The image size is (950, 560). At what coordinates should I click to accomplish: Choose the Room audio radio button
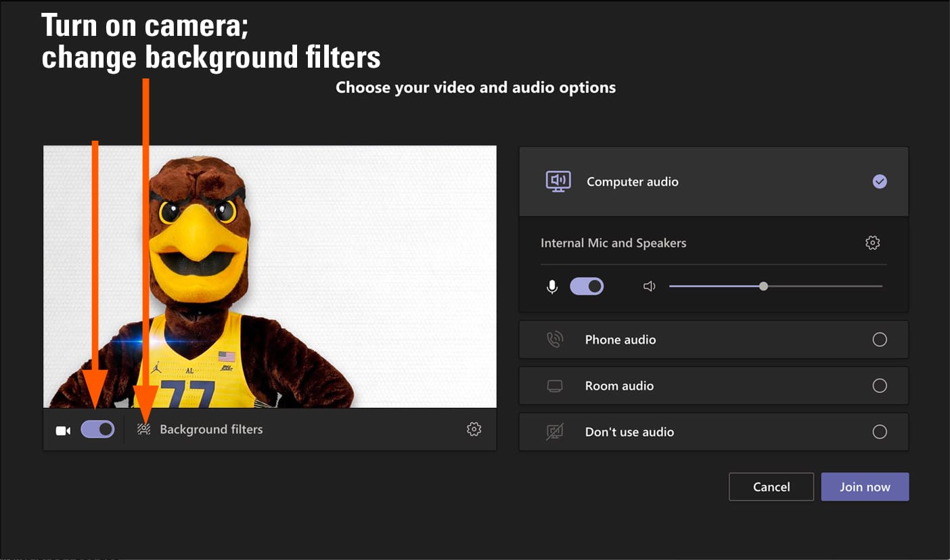click(x=880, y=386)
